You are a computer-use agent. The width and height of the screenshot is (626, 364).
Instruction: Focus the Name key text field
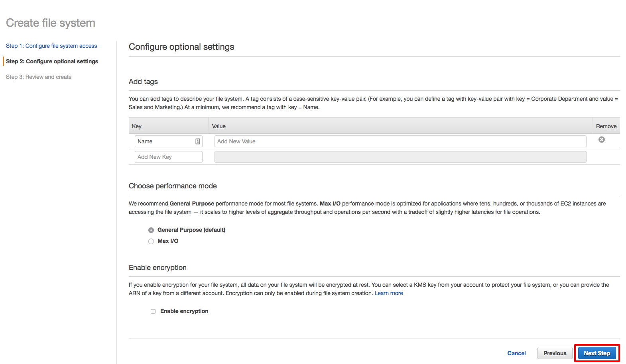(164, 141)
